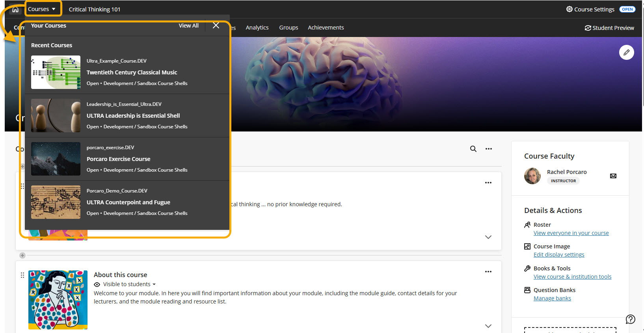The image size is (644, 333).
Task: Click the home icon in top bar
Action: [15, 9]
